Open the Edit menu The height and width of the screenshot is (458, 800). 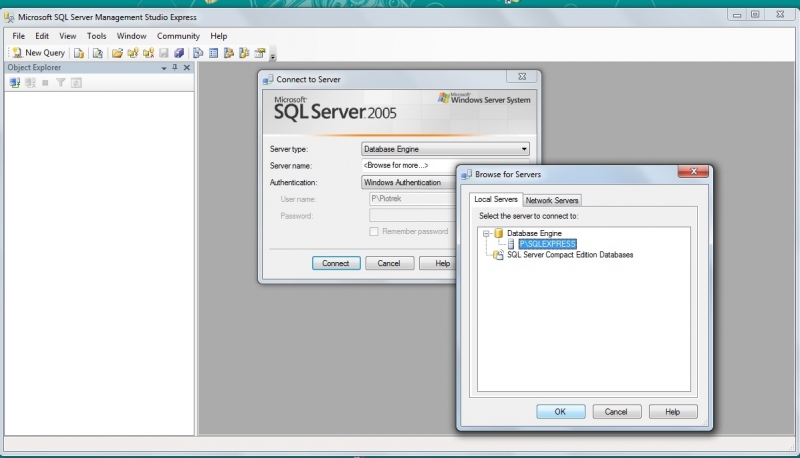[x=42, y=36]
